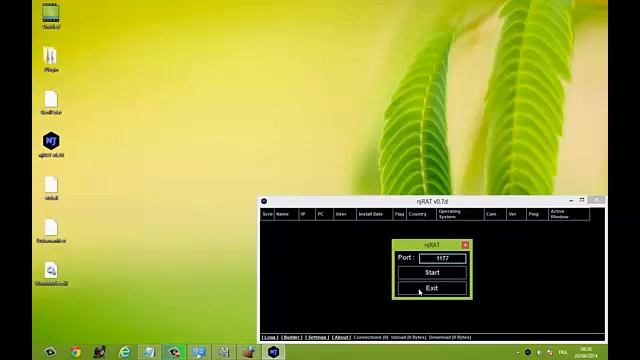640x360 pixels.
Task: Open Google Chrome from the taskbar
Action: pyautogui.click(x=76, y=352)
